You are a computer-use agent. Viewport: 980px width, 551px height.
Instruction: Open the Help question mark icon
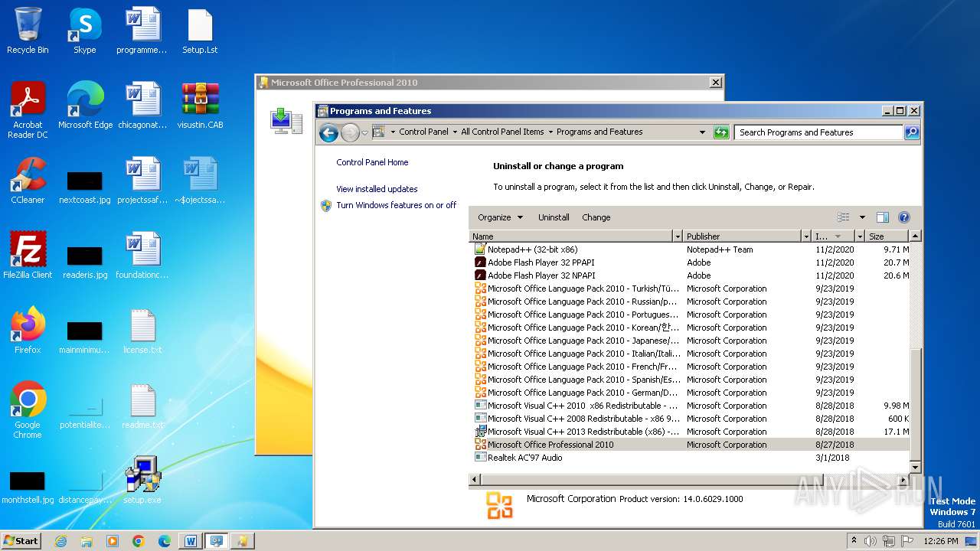(903, 217)
